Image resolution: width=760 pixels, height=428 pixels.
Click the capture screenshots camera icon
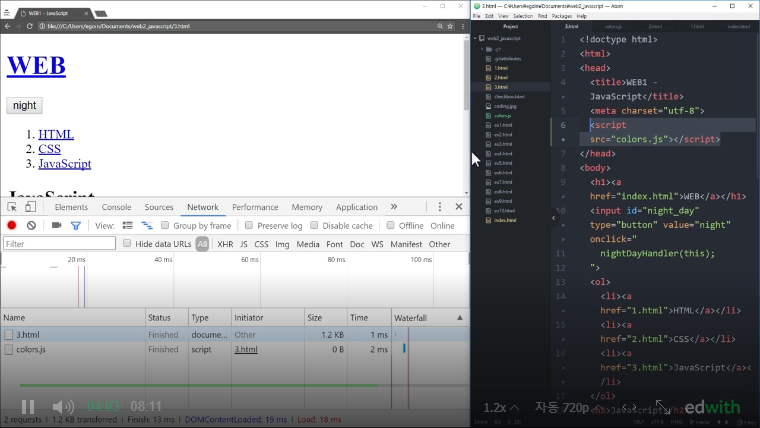pos(56,225)
